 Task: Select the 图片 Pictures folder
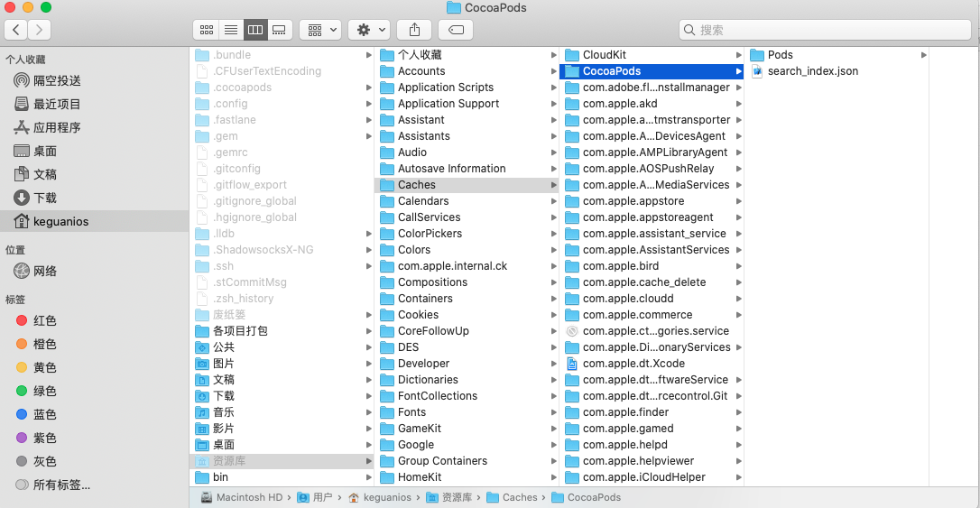[282, 364]
